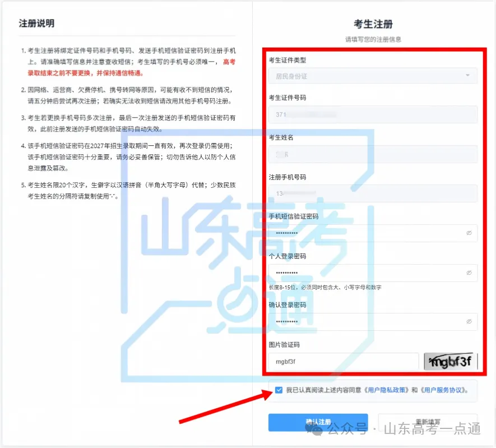The image size is (496, 448).
Task: Click the 注册说明 heading
Action: (36, 24)
